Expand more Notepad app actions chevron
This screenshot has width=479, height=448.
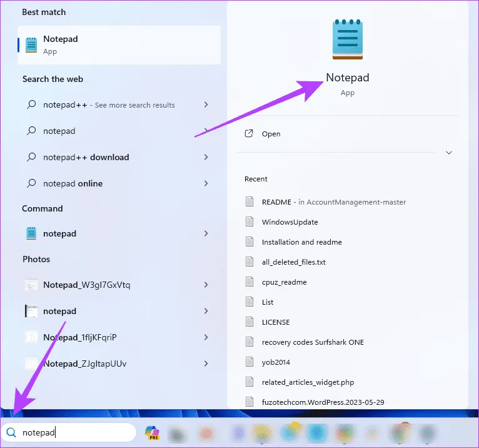448,153
